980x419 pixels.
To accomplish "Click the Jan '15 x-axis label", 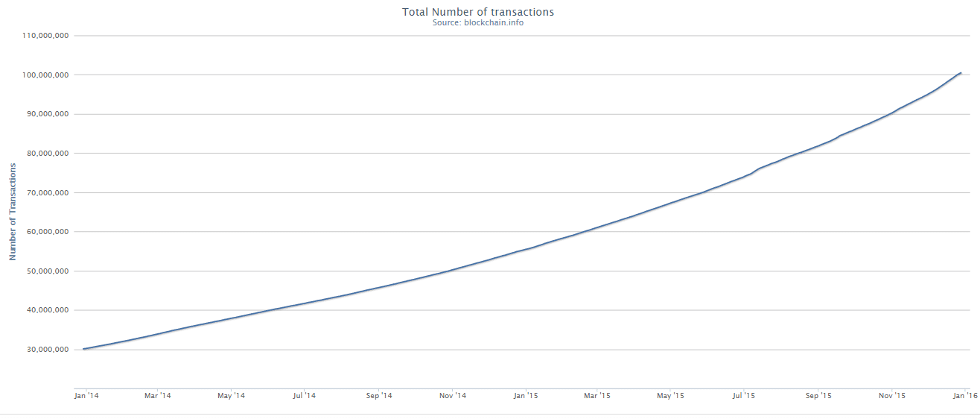I will click(x=526, y=395).
